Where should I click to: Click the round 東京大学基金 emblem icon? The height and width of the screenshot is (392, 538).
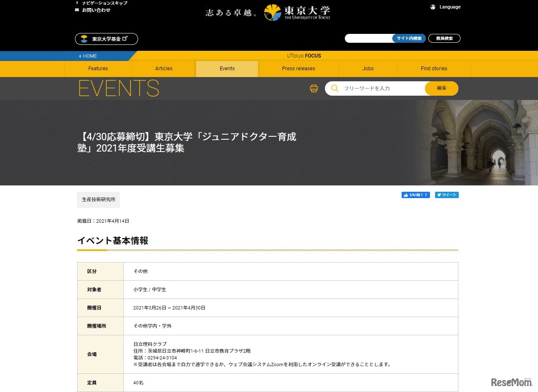(84, 39)
